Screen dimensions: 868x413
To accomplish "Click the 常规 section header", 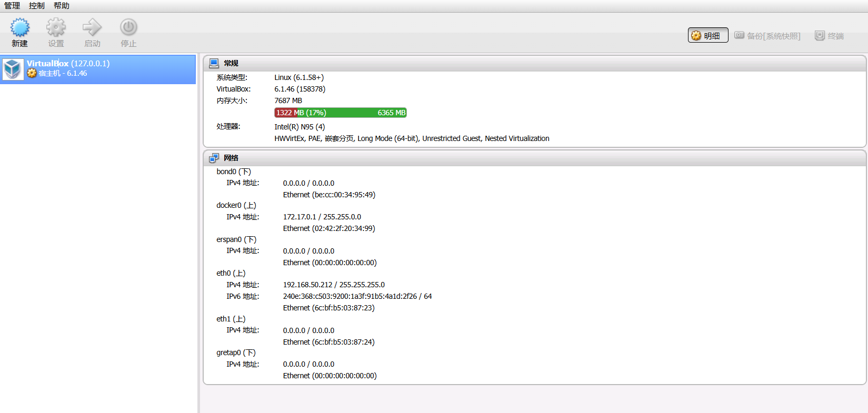I will (x=534, y=63).
